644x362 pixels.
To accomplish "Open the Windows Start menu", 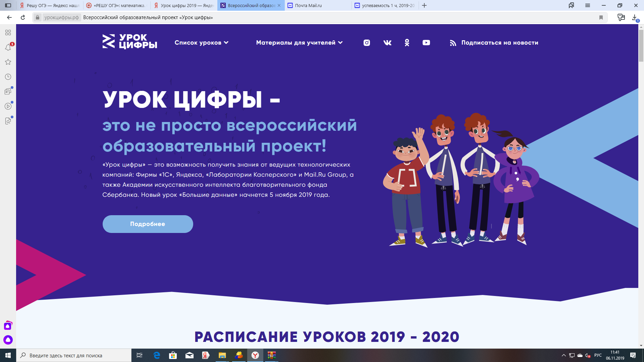I will [x=8, y=355].
